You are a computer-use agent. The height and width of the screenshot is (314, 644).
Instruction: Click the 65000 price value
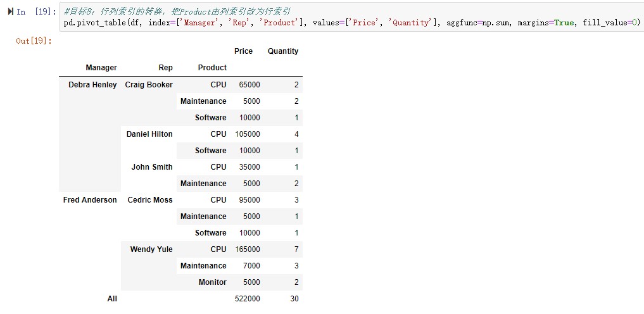(249, 85)
